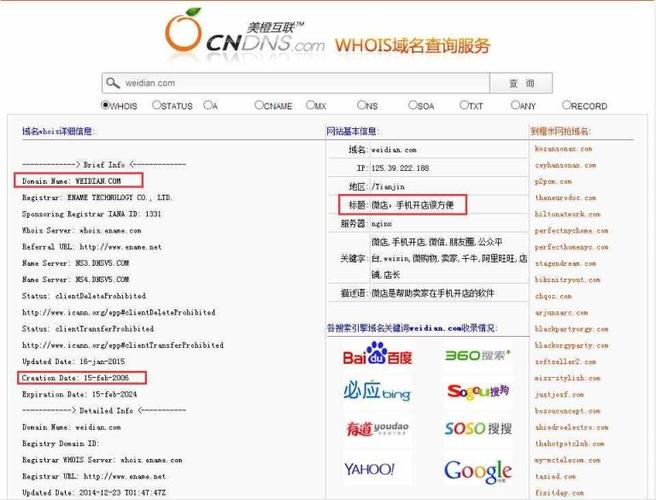Select the A record radio option
Screen dimensions: 656x500
(x=208, y=105)
